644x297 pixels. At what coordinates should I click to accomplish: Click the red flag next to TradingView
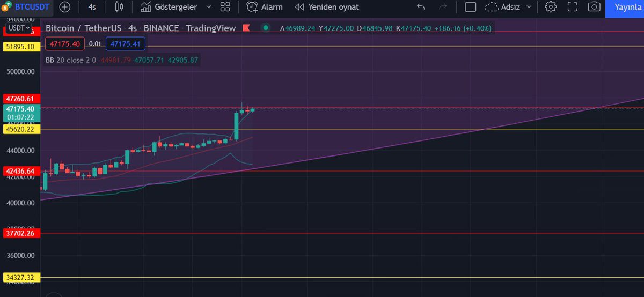pos(246,28)
